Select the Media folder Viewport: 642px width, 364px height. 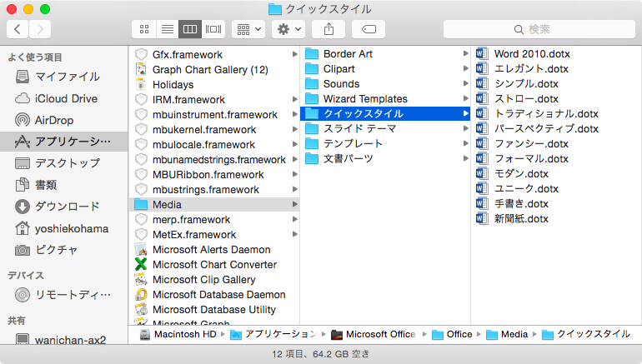(214, 205)
